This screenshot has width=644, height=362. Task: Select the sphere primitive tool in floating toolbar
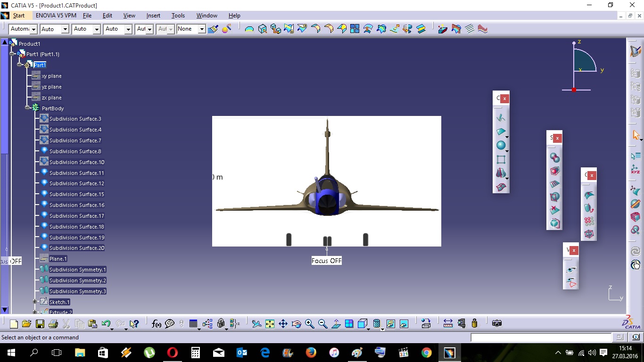(501, 146)
